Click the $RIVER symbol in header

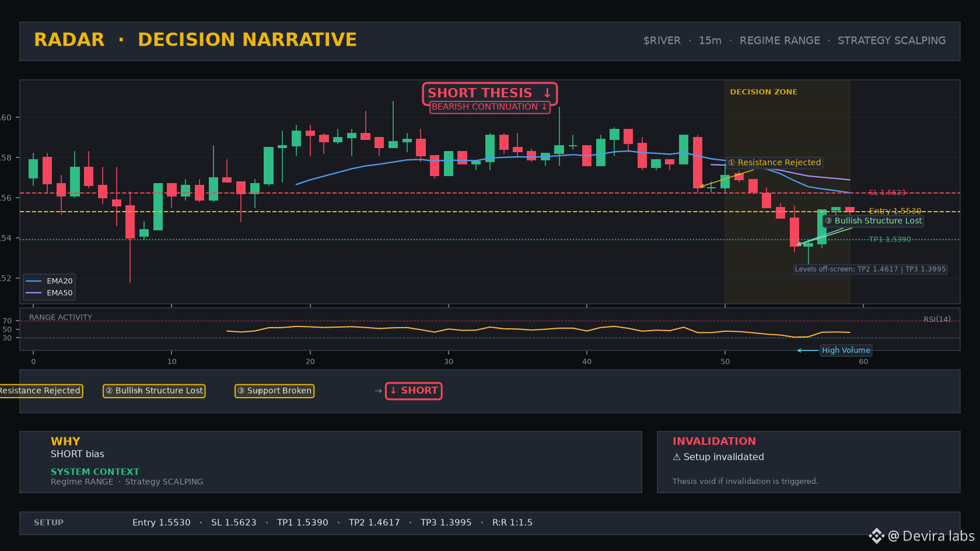[662, 41]
